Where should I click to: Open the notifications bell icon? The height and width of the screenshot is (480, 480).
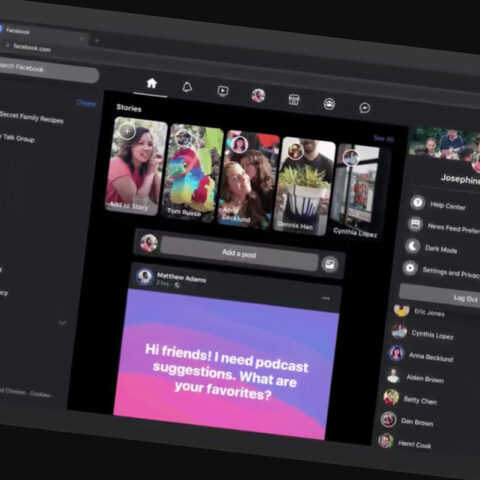187,87
